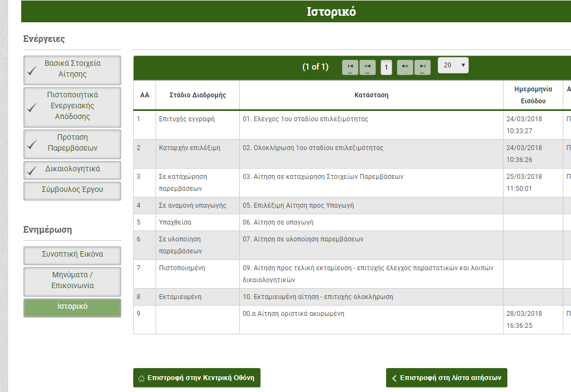571x392 pixels.
Task: Click checkmark icon beside Δικαιολογητικά
Action: pyautogui.click(x=32, y=170)
